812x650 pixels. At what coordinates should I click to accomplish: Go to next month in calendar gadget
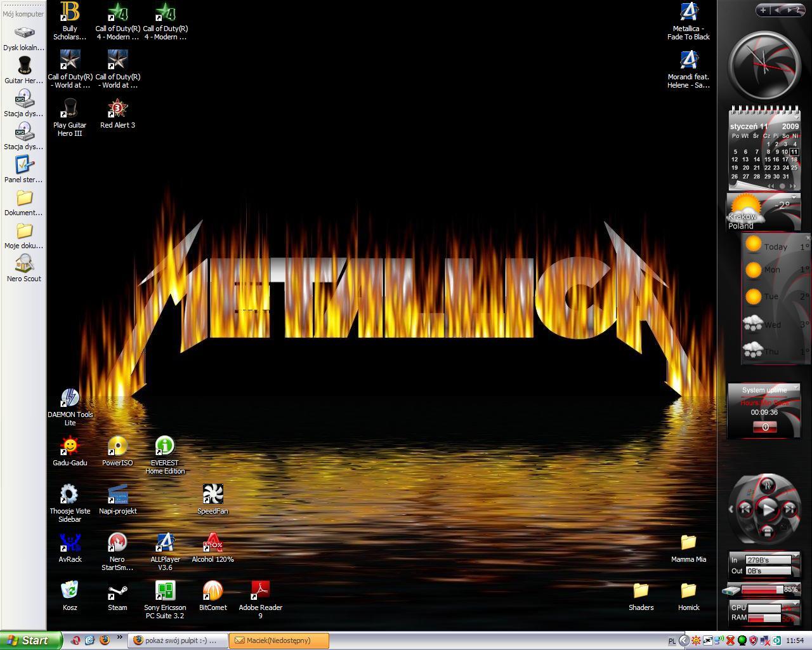tap(793, 186)
